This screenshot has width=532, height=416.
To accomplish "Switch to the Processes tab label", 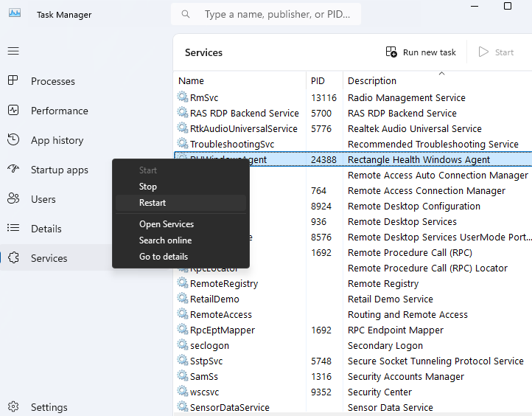I will tap(53, 81).
